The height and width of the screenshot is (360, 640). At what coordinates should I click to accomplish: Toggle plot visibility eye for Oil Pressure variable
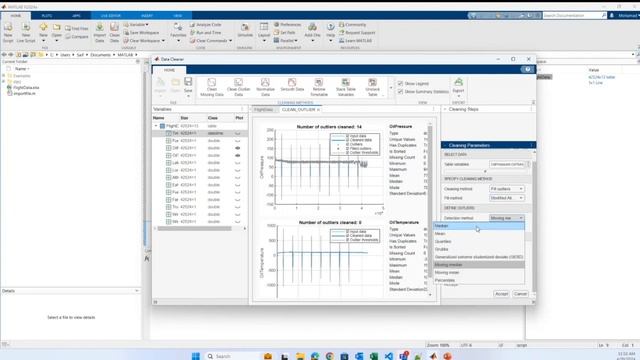[238, 148]
